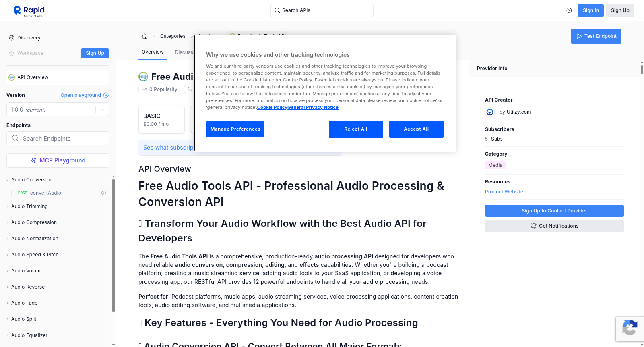This screenshot has width=644, height=347.
Task: Select the BASIC $0.00 plan card
Action: pos(161,120)
